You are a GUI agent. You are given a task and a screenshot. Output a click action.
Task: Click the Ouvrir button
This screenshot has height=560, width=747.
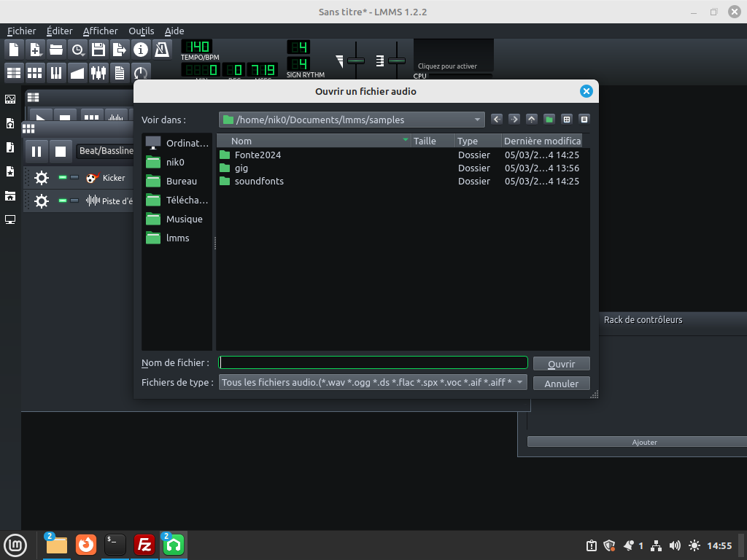(562, 364)
